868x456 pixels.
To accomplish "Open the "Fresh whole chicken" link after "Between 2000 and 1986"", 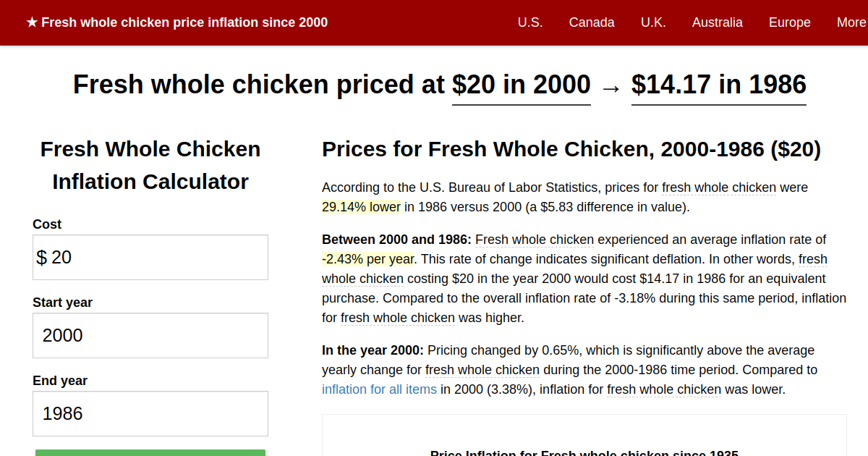I will [535, 240].
